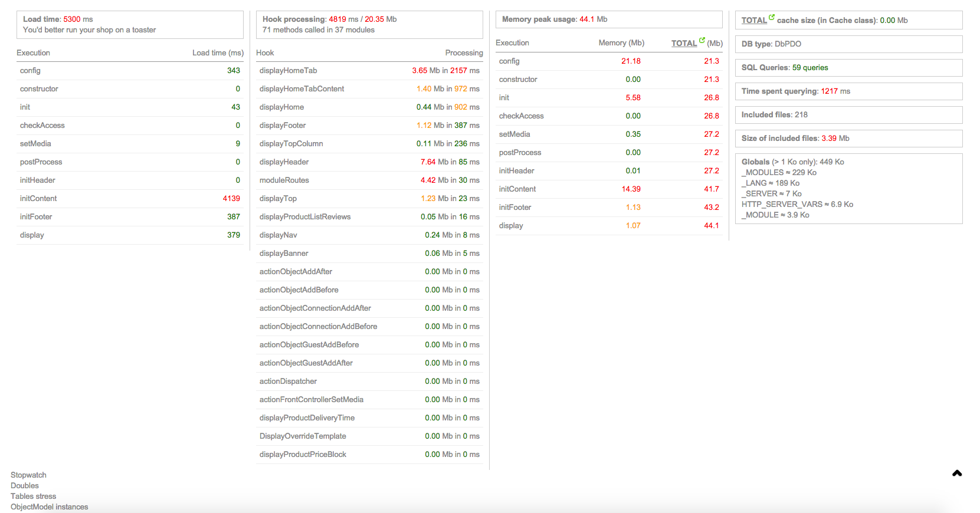Image resolution: width=980 pixels, height=513 pixels.
Task: Click the displayHome hook name
Action: pos(281,107)
